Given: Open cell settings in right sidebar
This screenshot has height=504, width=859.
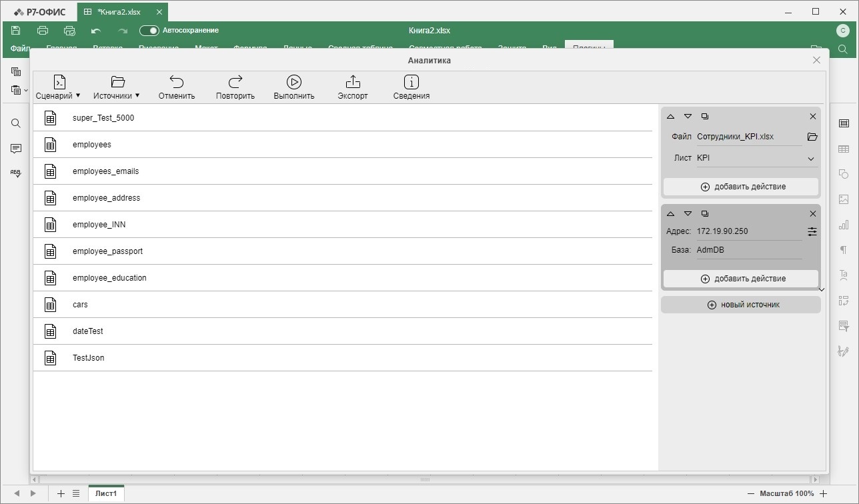Looking at the screenshot, I should click(844, 123).
